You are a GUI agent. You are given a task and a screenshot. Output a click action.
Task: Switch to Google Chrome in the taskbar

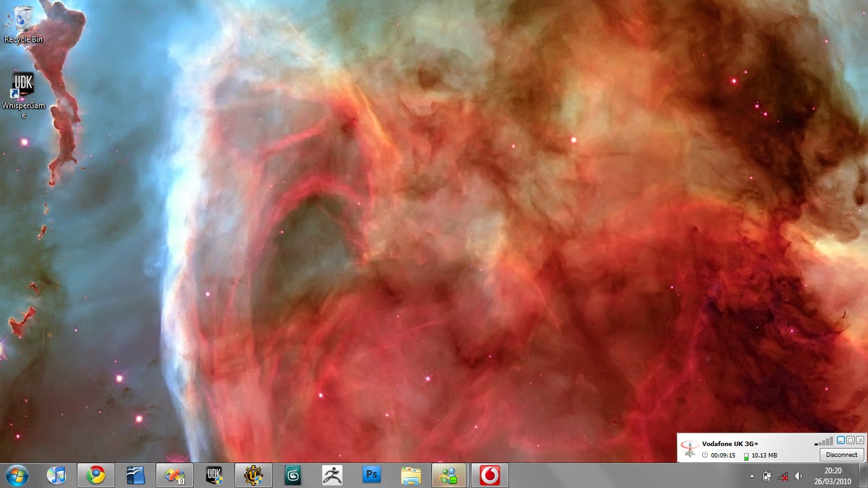(96, 475)
